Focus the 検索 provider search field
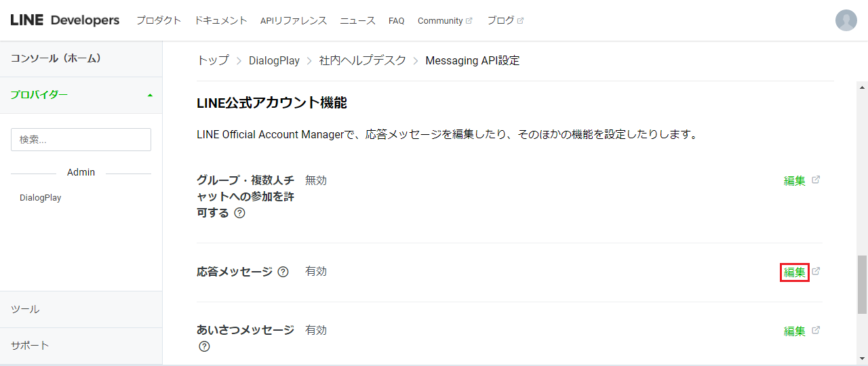 [x=81, y=140]
